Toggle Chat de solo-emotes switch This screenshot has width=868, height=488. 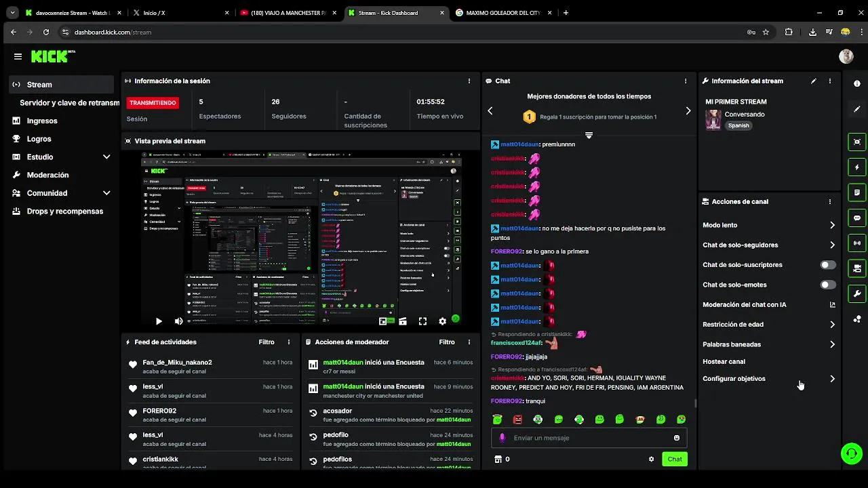coord(828,285)
